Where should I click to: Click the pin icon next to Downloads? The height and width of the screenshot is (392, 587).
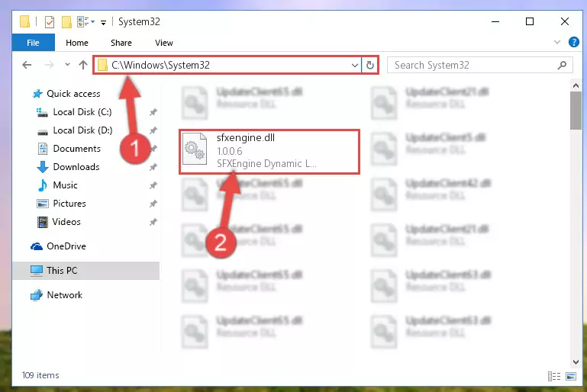tap(153, 167)
